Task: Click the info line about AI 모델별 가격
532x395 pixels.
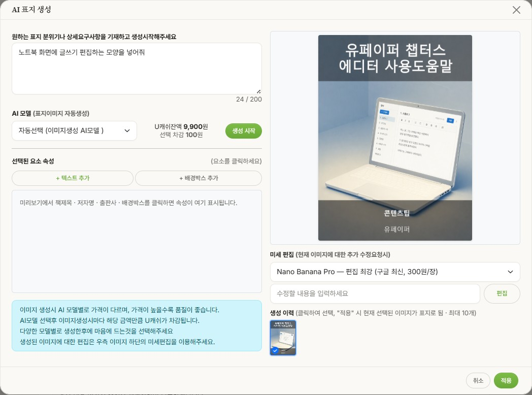Action: coord(119,310)
